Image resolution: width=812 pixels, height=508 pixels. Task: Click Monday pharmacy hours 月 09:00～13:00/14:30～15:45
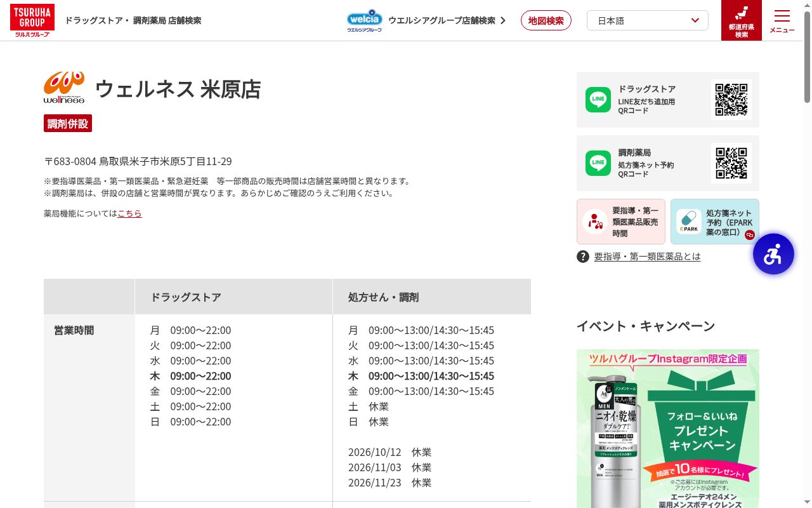(421, 330)
